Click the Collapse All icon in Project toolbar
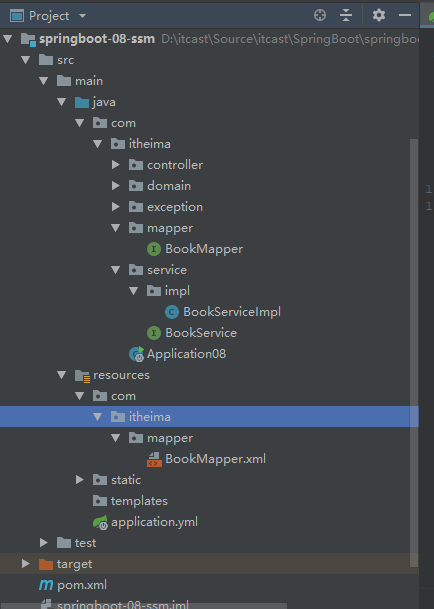 (345, 16)
